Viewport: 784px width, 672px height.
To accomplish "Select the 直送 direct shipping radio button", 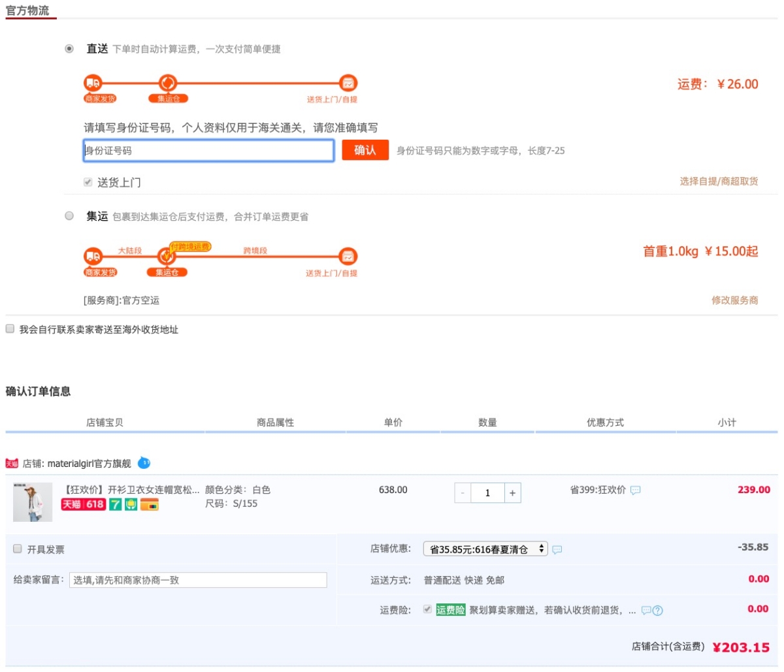I will [x=69, y=49].
